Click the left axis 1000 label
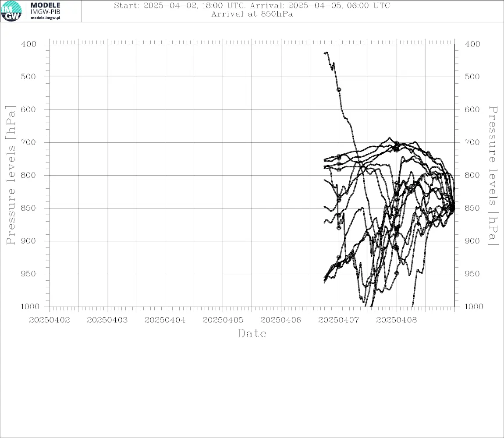Image resolution: width=504 pixels, height=438 pixels. [30, 307]
